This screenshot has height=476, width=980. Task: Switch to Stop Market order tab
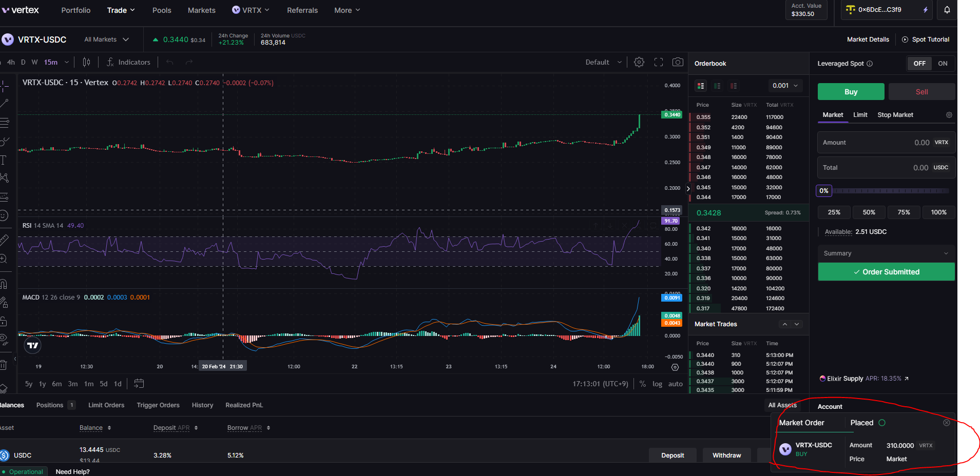click(895, 115)
